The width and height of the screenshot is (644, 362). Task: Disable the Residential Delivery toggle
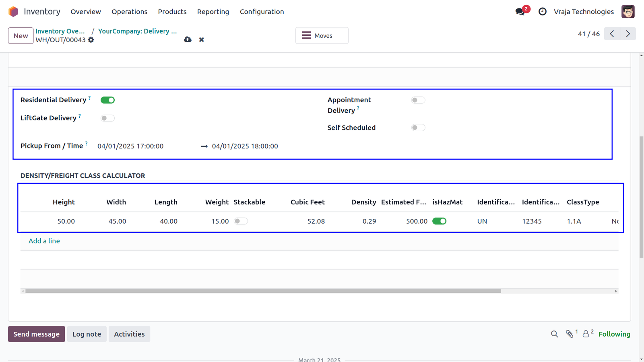(x=108, y=100)
